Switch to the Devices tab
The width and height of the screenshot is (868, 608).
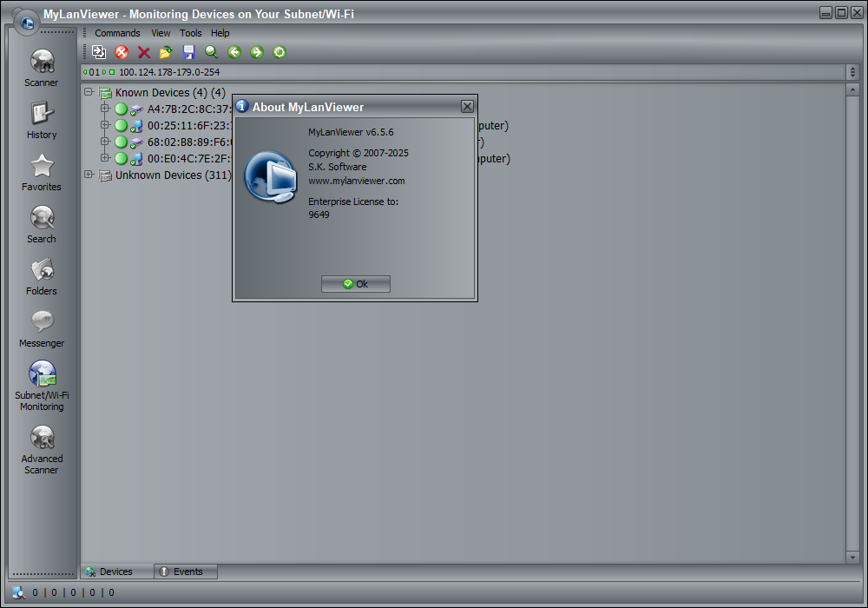(x=117, y=572)
